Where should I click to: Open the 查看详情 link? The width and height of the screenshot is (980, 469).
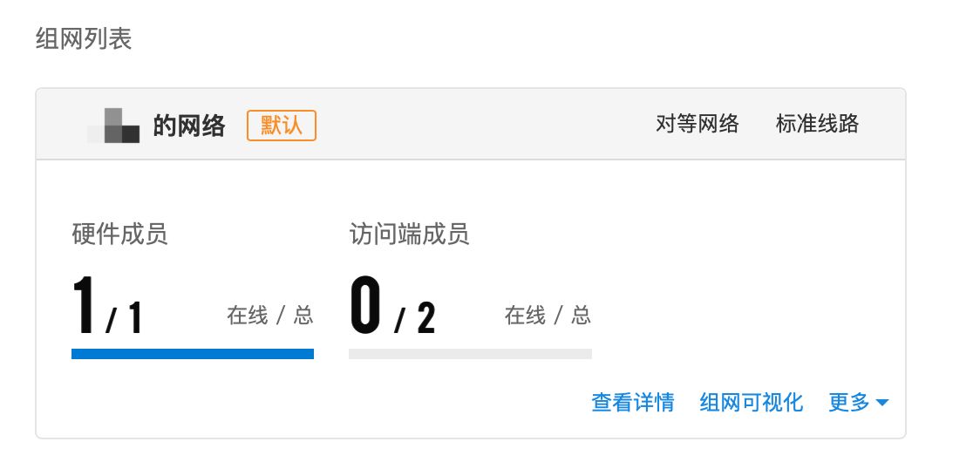tap(633, 402)
